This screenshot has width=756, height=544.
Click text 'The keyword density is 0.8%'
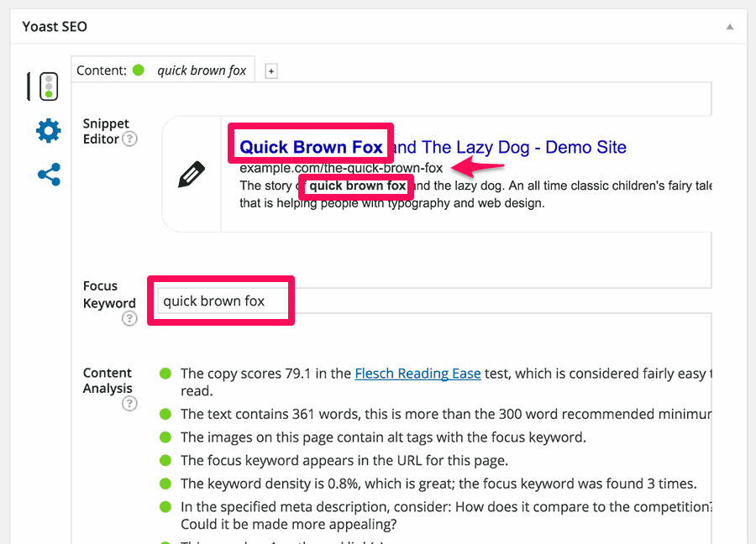[x=270, y=484]
